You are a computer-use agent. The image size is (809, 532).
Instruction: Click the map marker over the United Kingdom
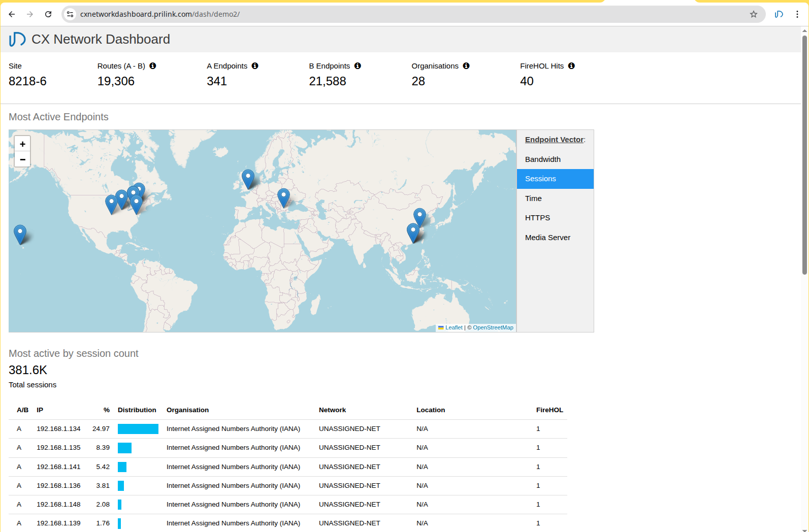coord(248,179)
